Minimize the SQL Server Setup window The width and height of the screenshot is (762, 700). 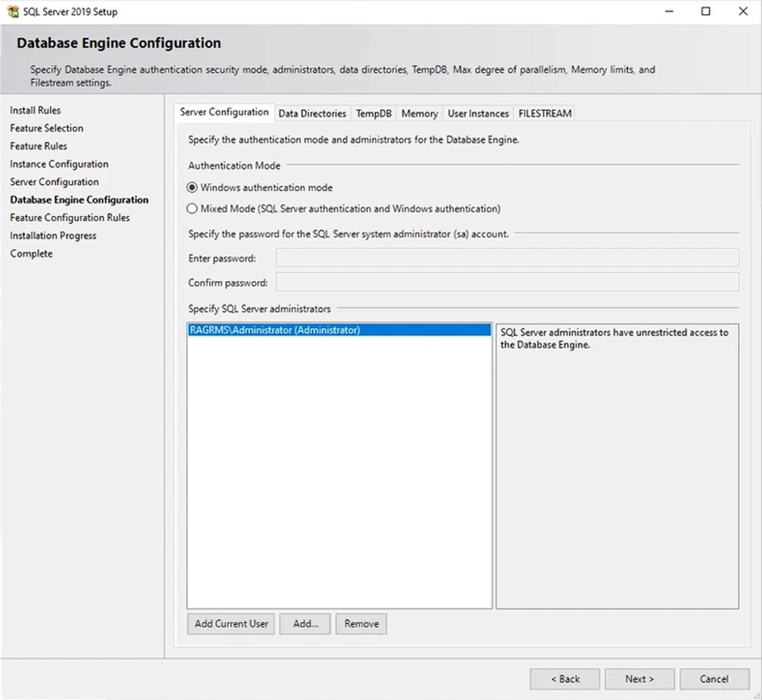(x=669, y=11)
